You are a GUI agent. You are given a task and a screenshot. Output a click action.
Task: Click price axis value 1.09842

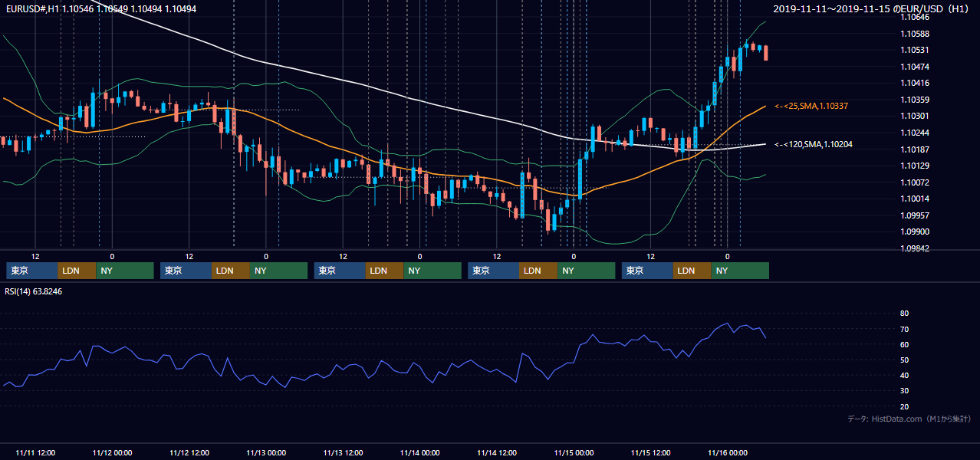[915, 248]
